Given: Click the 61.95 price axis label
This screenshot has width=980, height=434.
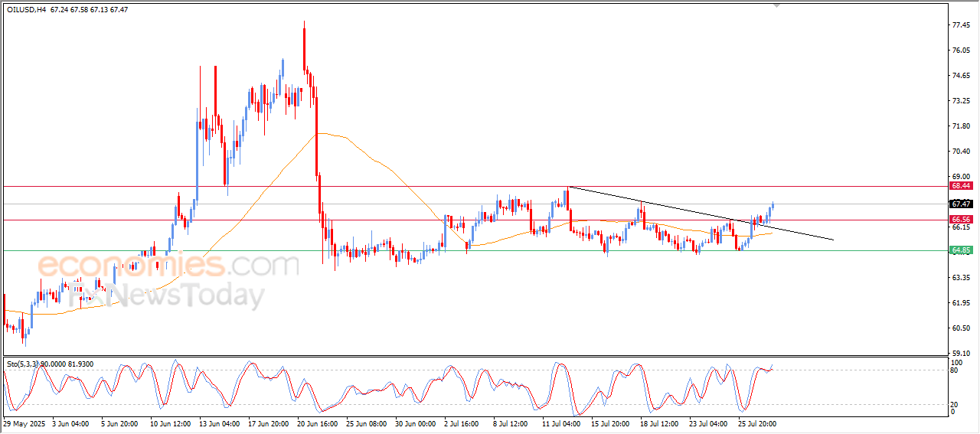Looking at the screenshot, I should coord(961,303).
